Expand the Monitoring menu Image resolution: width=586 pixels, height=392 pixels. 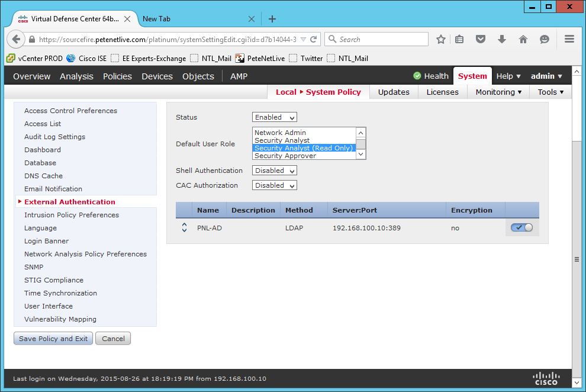[x=498, y=92]
